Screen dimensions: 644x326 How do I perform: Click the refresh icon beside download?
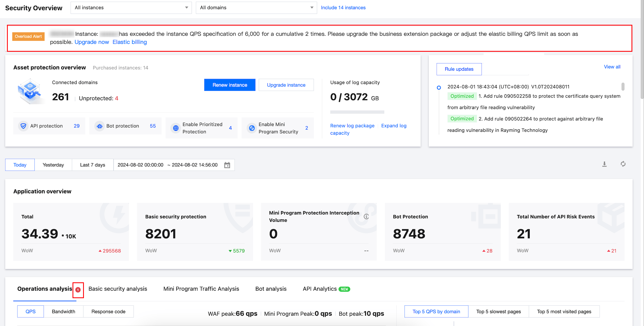[x=623, y=164]
